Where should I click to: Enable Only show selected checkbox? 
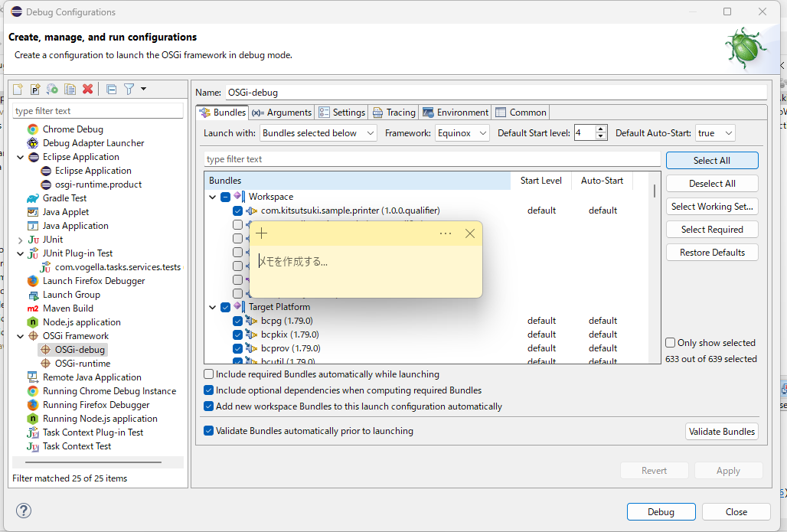coord(670,343)
